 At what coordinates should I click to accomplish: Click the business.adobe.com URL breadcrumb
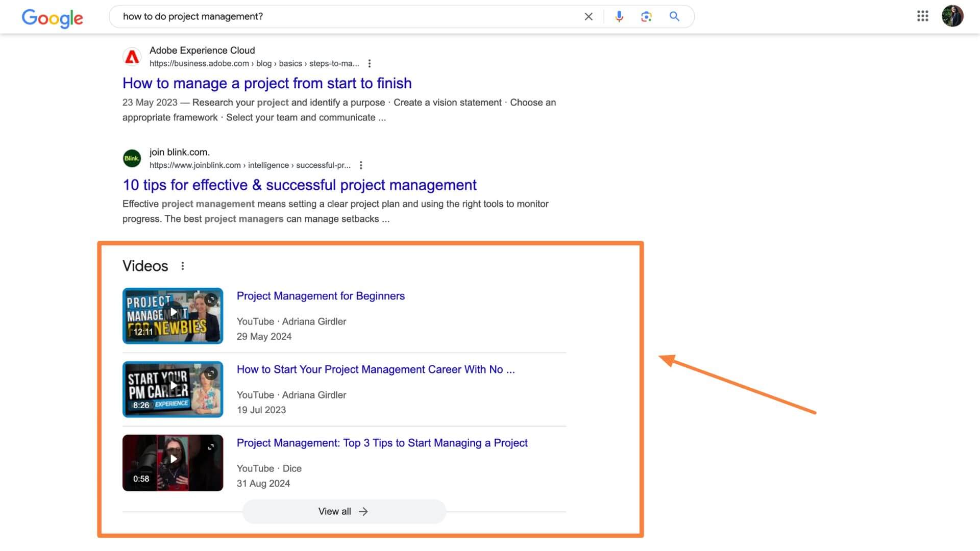click(x=254, y=64)
